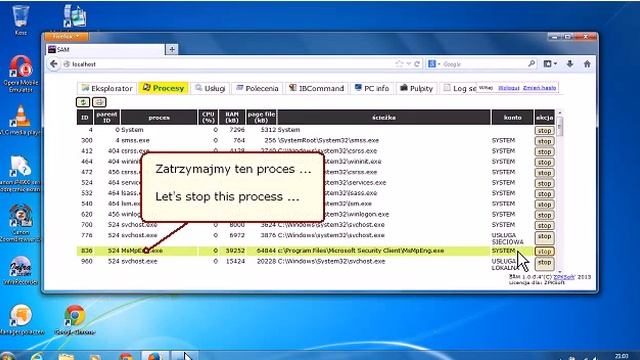Click the page file (kB) column header

(x=261, y=118)
